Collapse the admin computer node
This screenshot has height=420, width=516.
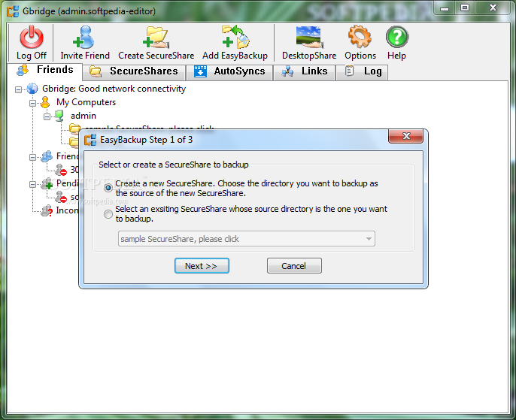(x=47, y=116)
